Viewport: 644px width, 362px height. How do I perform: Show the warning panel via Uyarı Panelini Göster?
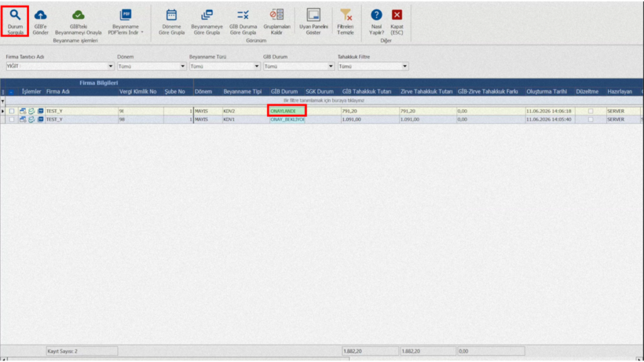click(x=313, y=15)
